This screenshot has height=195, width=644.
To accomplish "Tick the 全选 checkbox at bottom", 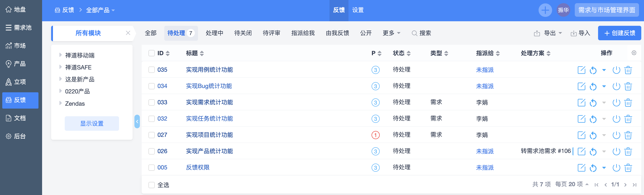I will 152,185.
